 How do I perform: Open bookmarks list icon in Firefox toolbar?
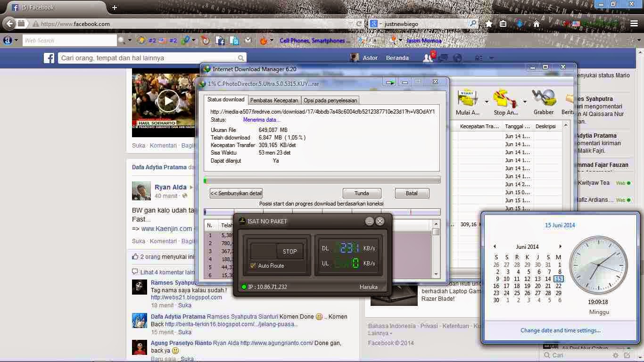[504, 24]
